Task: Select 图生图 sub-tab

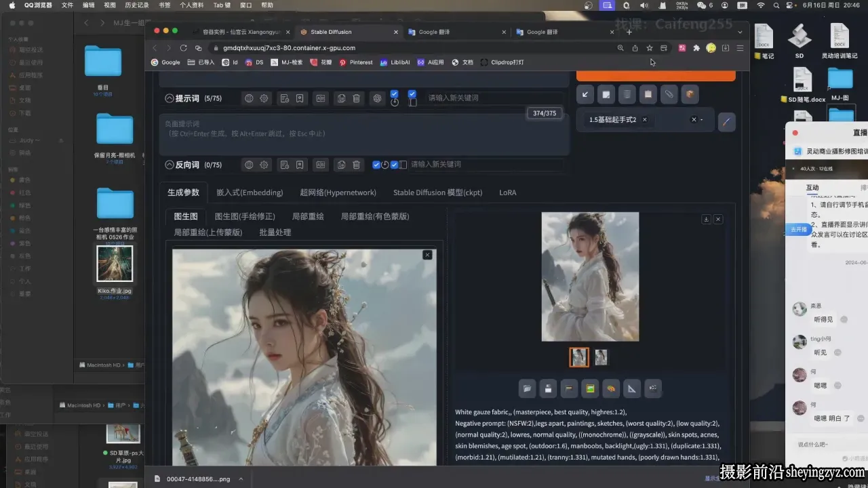Action: [x=186, y=216]
